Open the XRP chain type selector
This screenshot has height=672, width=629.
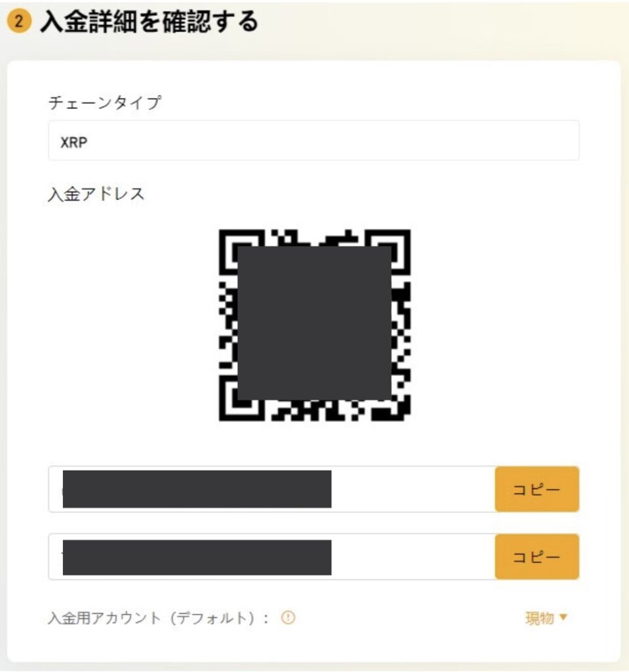(314, 141)
